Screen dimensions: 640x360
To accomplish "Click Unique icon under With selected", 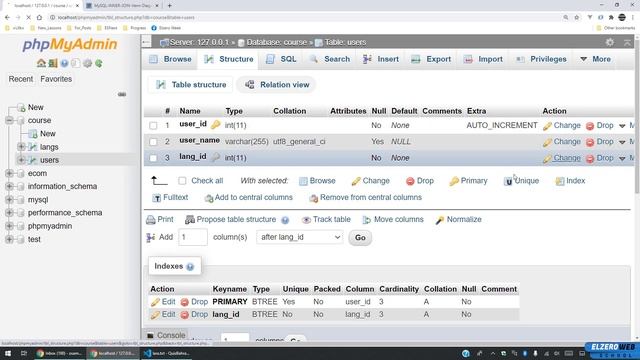I will pyautogui.click(x=508, y=181).
